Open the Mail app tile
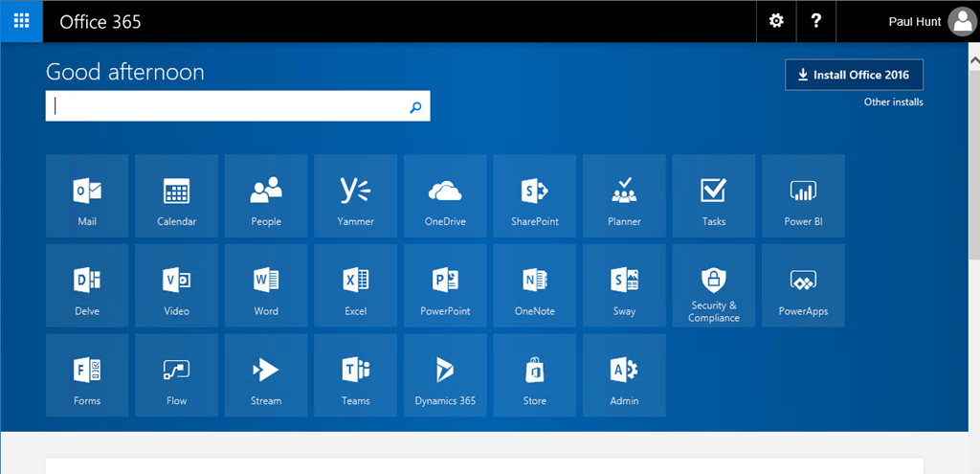Image resolution: width=980 pixels, height=474 pixels. click(87, 195)
